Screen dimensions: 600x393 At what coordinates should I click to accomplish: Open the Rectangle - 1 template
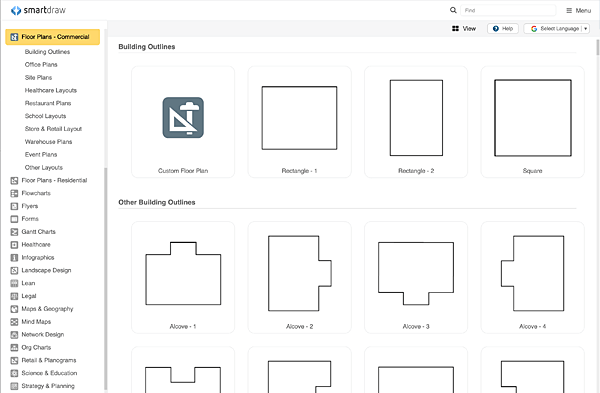point(299,122)
